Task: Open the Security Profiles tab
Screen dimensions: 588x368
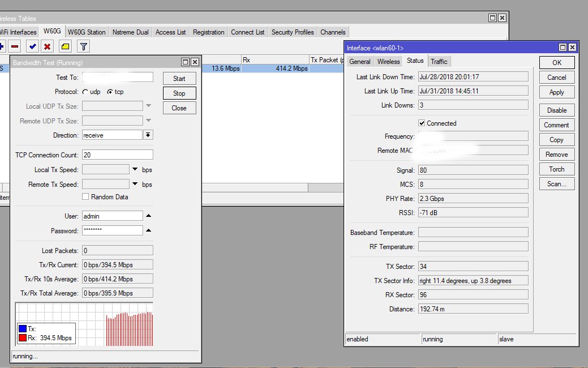Action: coord(293,32)
